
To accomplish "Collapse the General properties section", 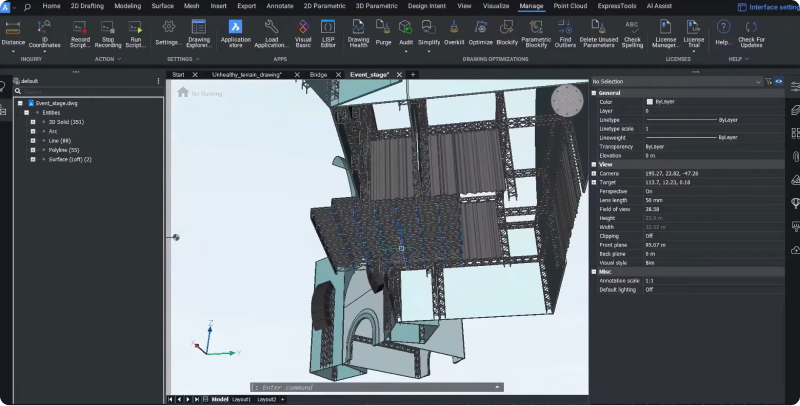I will pos(593,92).
